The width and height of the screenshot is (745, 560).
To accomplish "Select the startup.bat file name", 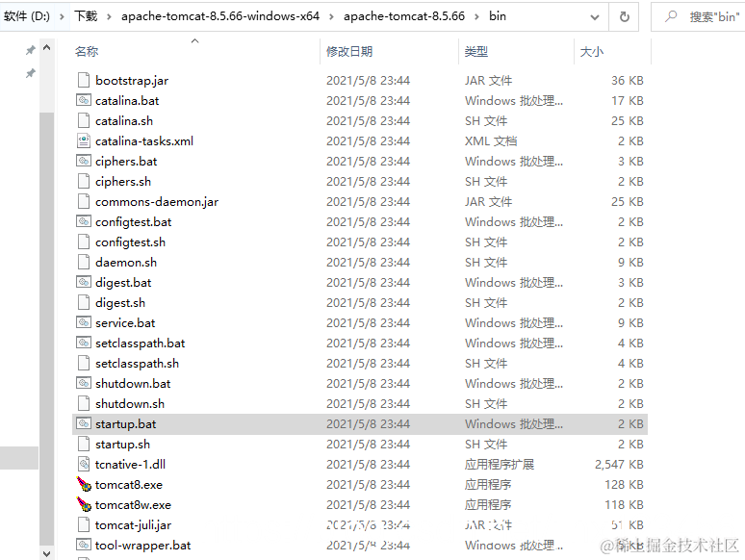I will [x=126, y=423].
